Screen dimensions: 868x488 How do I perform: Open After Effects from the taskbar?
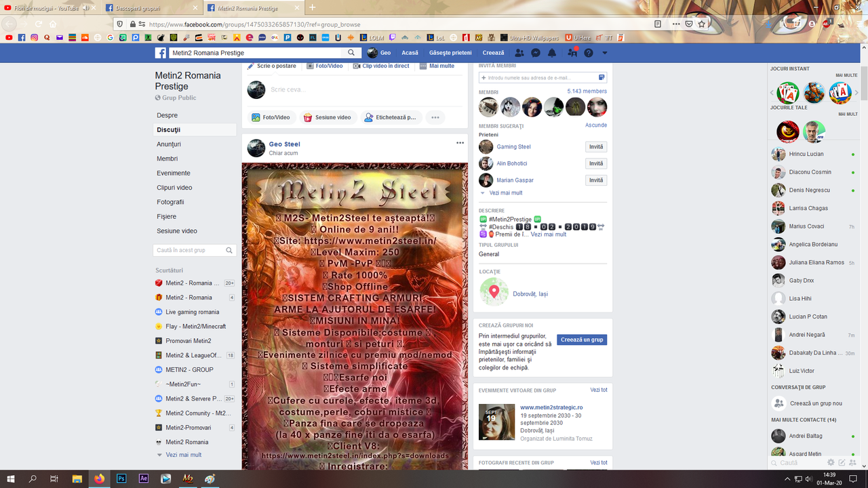[x=143, y=479]
